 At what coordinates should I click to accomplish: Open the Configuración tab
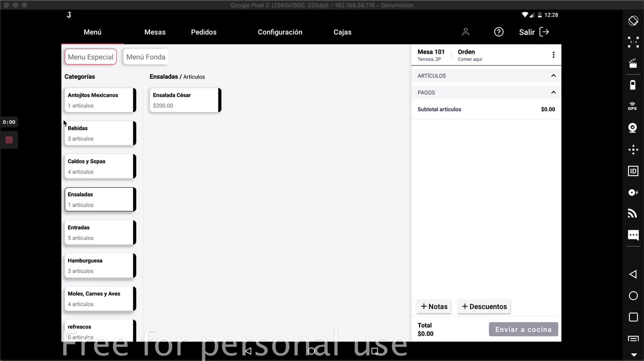pos(280,32)
